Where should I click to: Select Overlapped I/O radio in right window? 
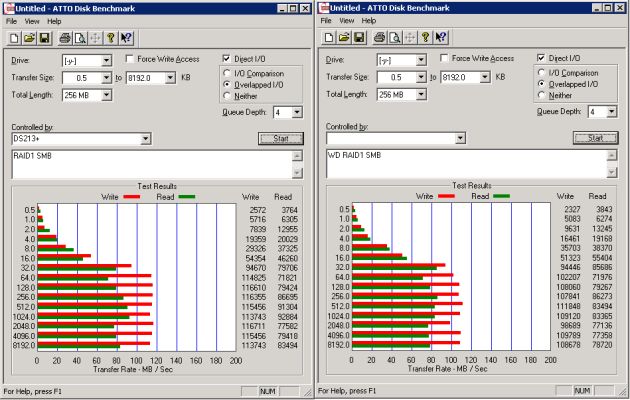(x=542, y=84)
